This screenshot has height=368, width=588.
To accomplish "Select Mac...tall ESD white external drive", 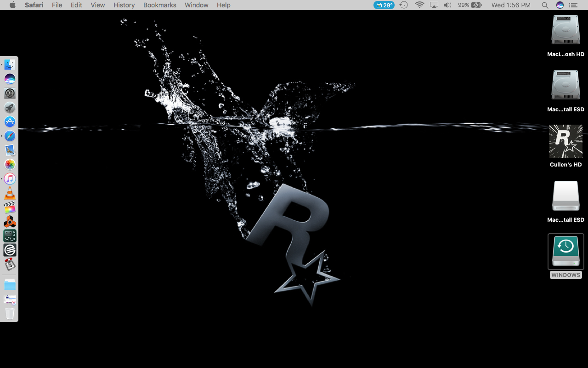I will tap(565, 196).
